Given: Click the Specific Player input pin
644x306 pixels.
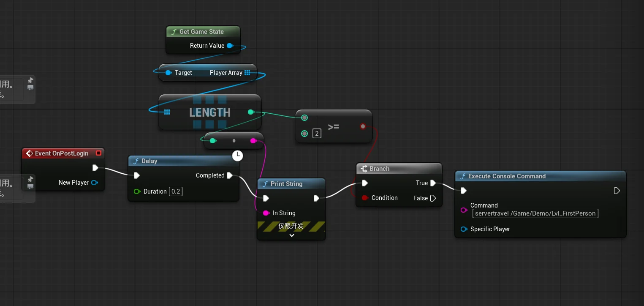Looking at the screenshot, I should coord(464,229).
